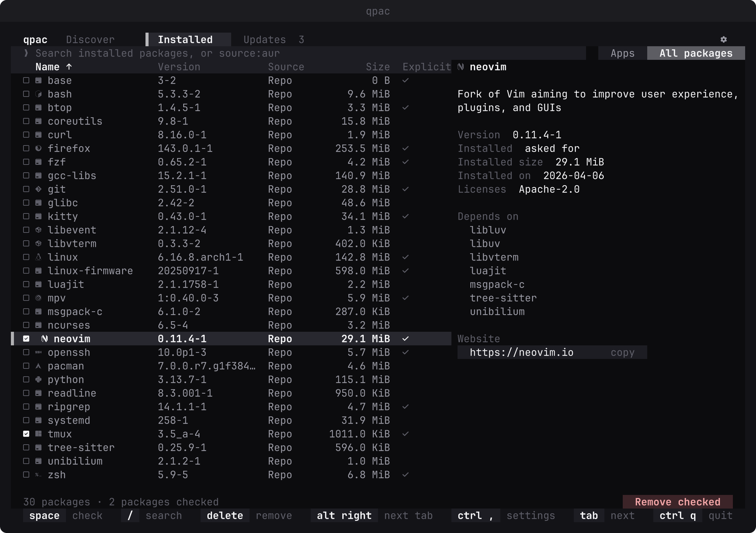Click the neovim icon in the list row
The image size is (756, 533).
[x=45, y=339]
